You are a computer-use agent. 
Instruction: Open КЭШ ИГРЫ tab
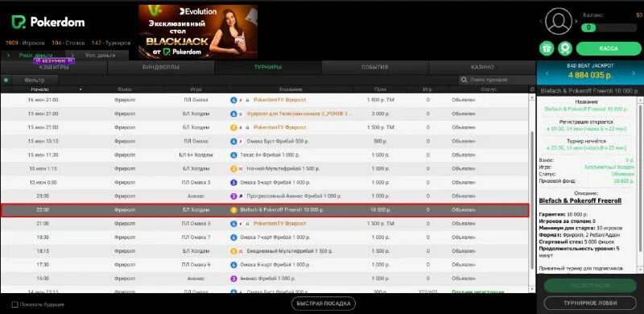click(54, 68)
